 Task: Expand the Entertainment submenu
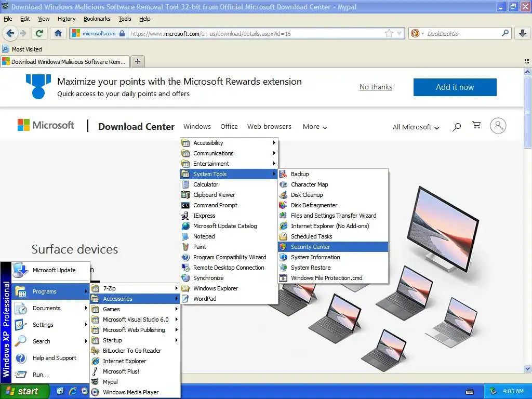pos(229,164)
